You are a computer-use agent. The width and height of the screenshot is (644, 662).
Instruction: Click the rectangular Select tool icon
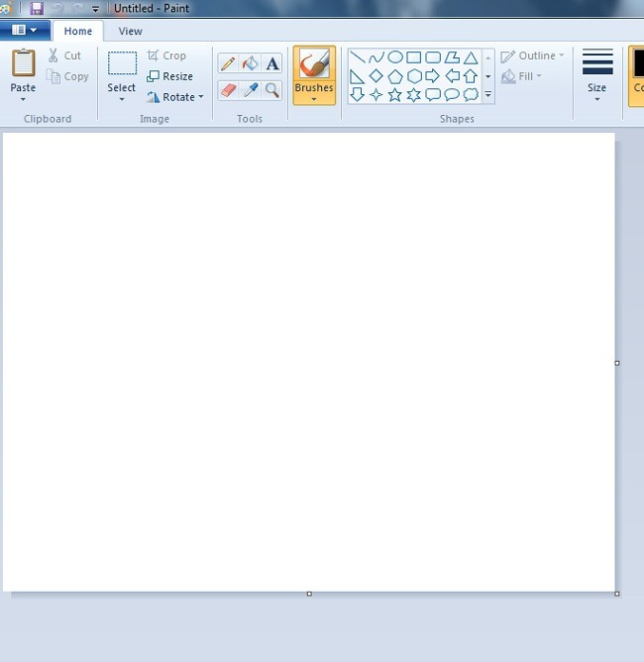tap(122, 63)
